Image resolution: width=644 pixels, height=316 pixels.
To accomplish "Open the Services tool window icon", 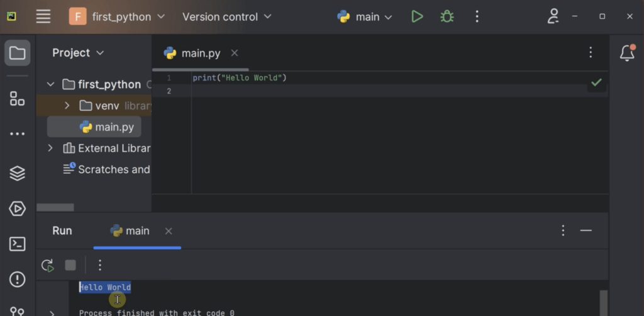I will 18,208.
